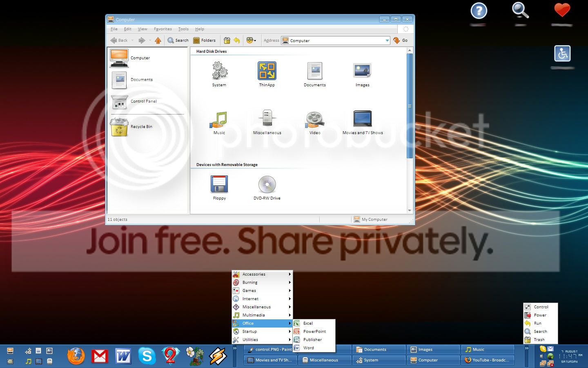Click the Folders toolbar button
This screenshot has width=588, height=368.
(x=205, y=40)
